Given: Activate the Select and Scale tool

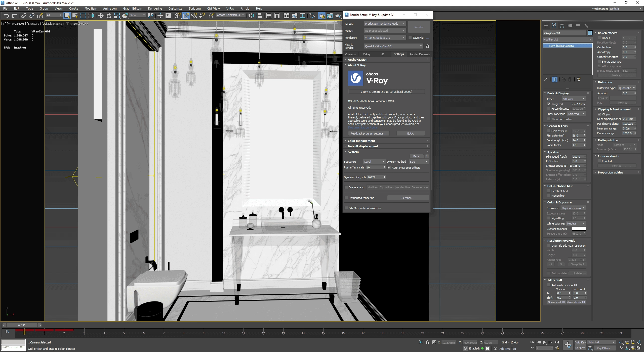Looking at the screenshot, I should pyautogui.click(x=117, y=16).
